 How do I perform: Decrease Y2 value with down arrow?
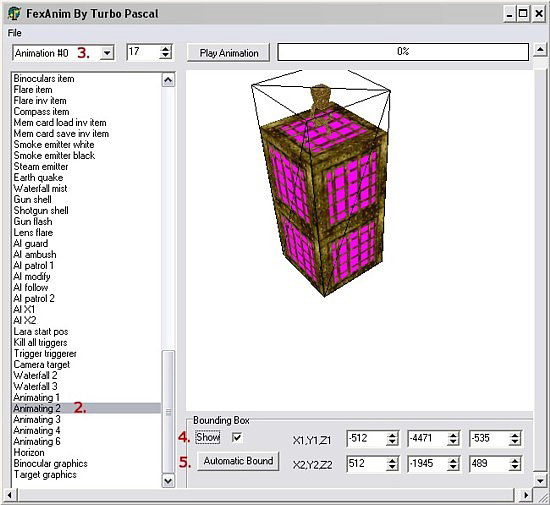click(x=454, y=468)
